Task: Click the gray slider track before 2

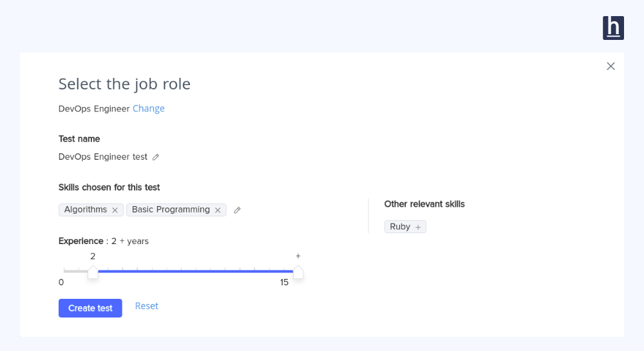Action: coord(75,271)
